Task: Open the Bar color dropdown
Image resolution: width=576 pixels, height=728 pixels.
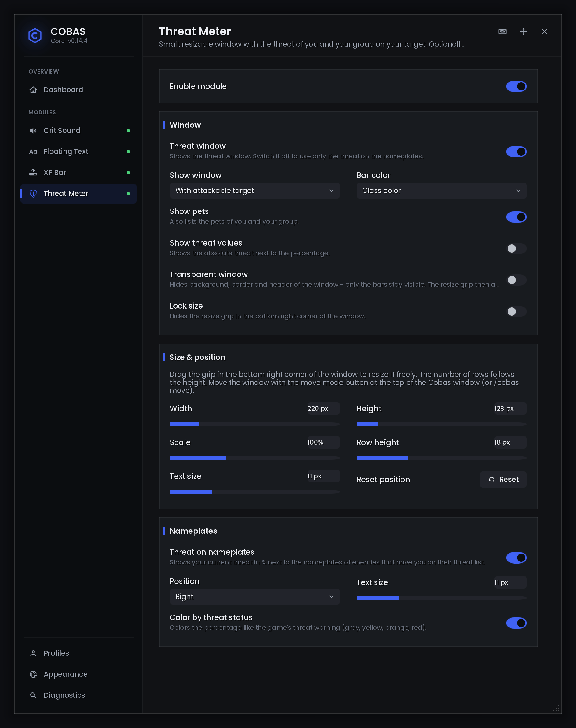Action: (x=441, y=190)
